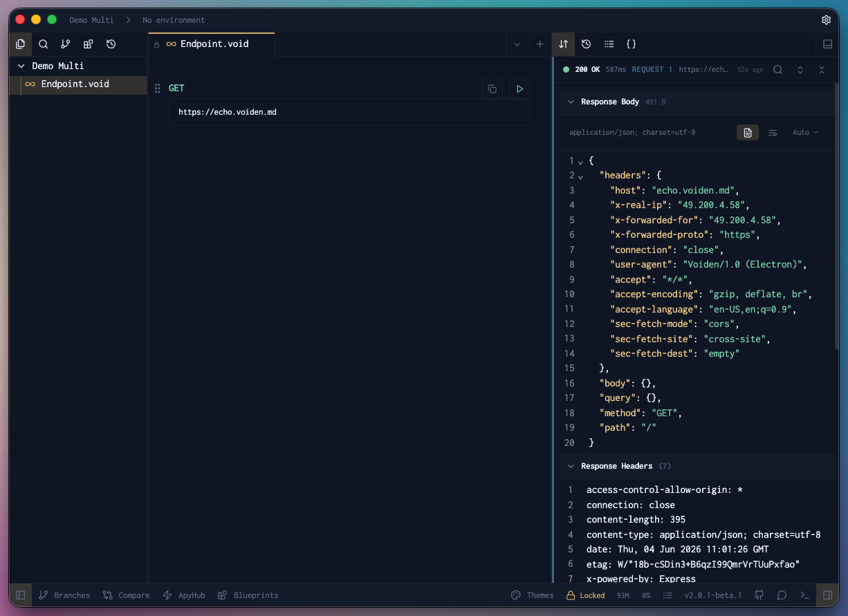The height and width of the screenshot is (616, 848).
Task: Choose No environment in title bar
Action: (174, 20)
